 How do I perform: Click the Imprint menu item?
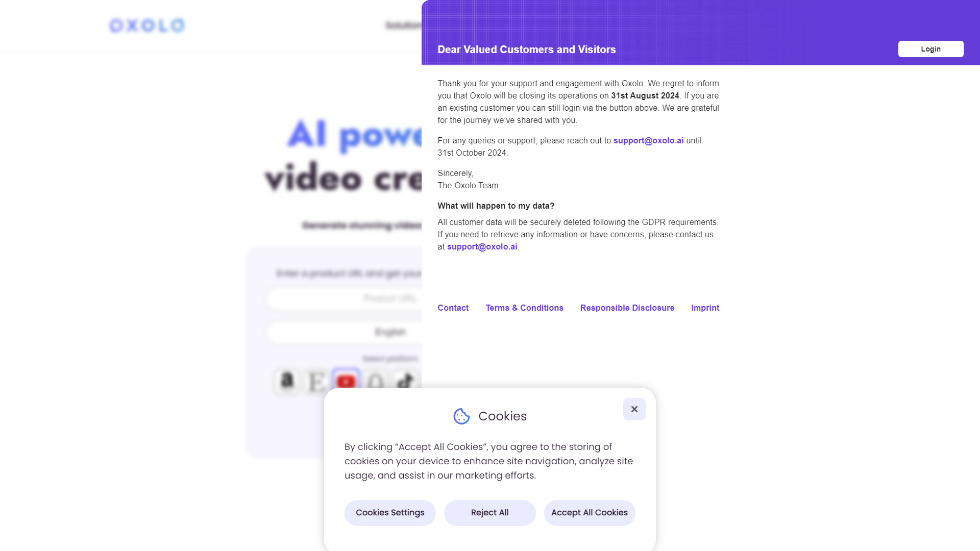pyautogui.click(x=705, y=308)
